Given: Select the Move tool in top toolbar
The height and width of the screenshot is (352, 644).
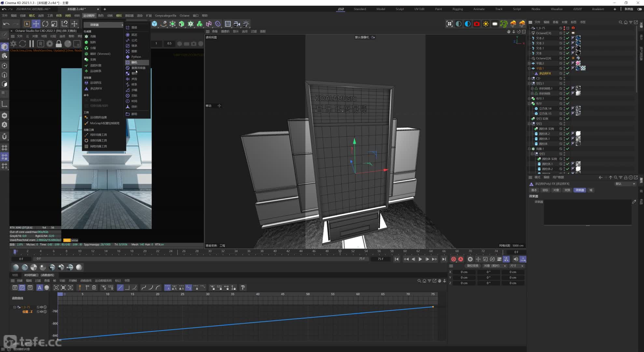Looking at the screenshot, I should click(x=36, y=24).
